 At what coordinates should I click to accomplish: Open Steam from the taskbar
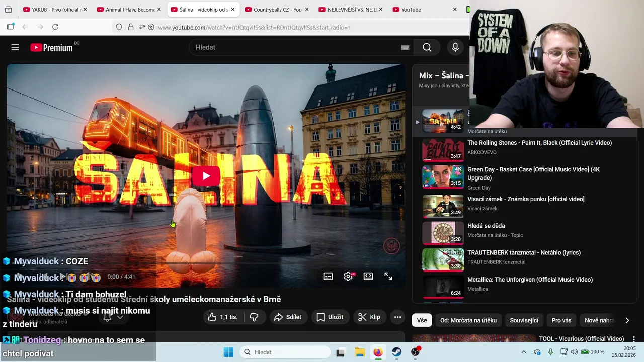coord(397,352)
